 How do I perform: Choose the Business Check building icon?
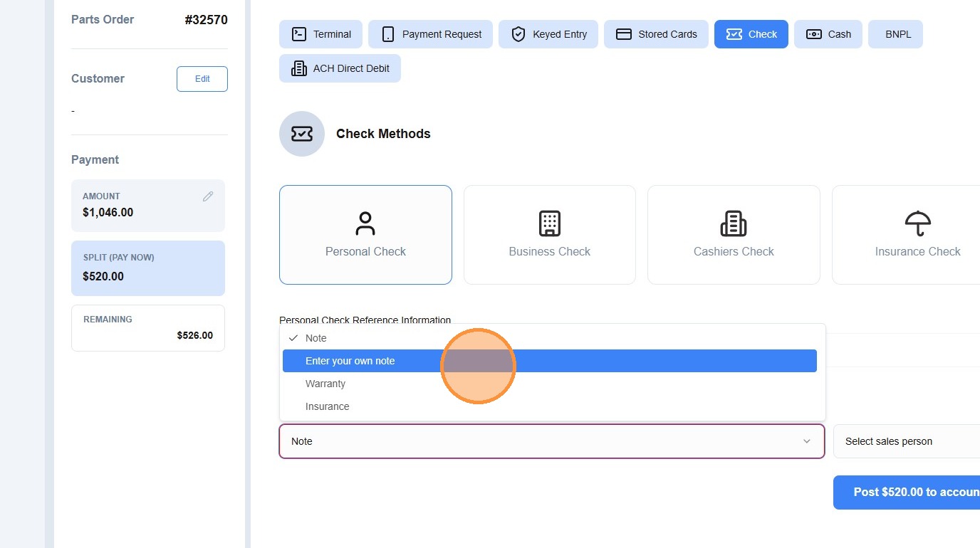click(x=549, y=223)
